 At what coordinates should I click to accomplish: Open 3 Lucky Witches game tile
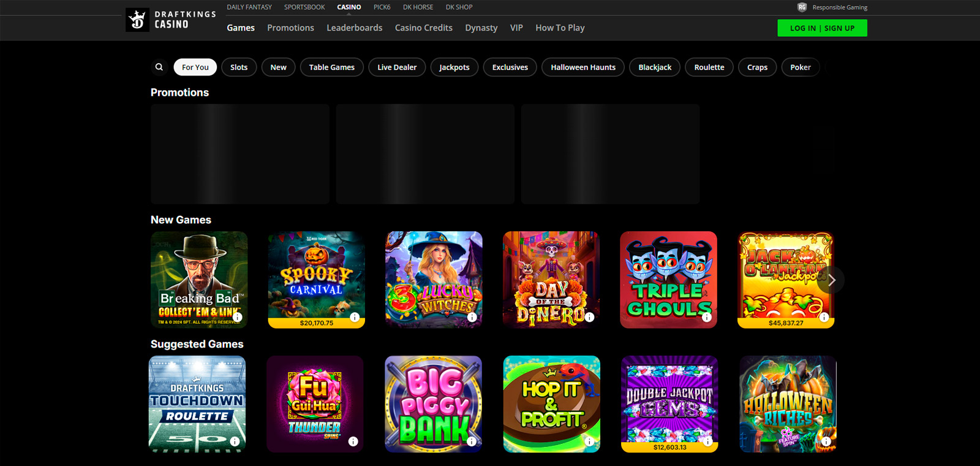pyautogui.click(x=434, y=280)
